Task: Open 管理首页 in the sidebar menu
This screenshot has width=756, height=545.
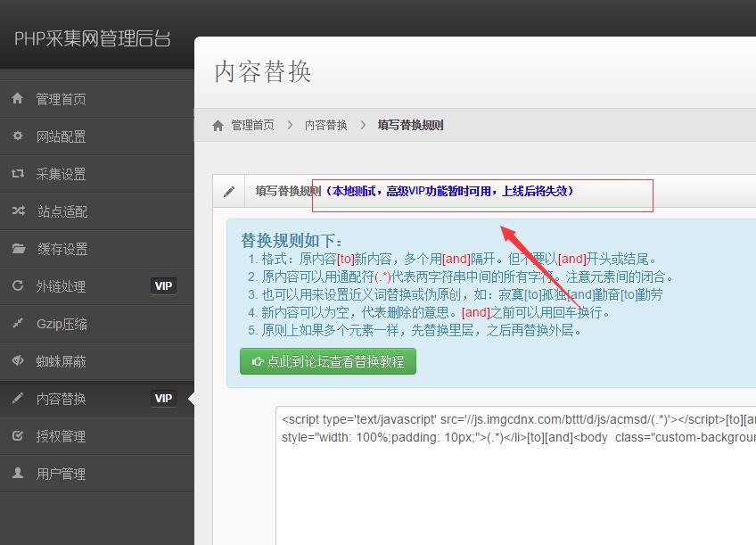Action: click(x=97, y=99)
